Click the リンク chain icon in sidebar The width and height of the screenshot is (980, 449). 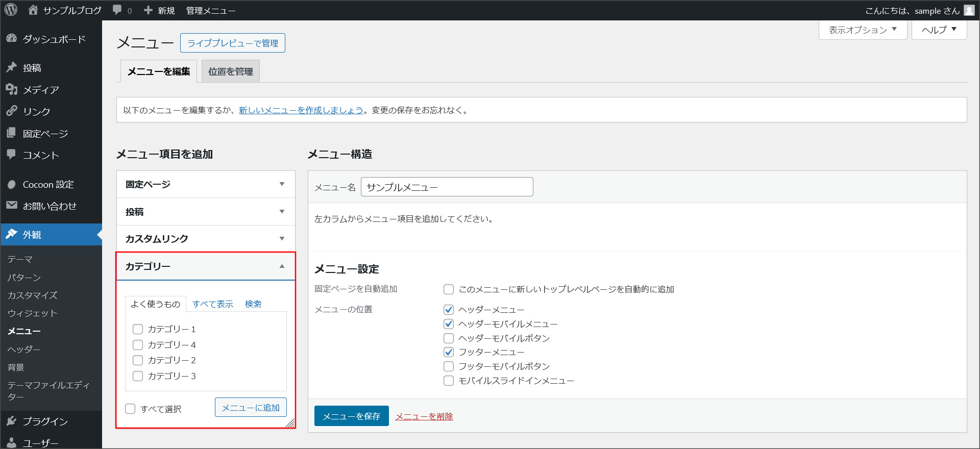pos(11,111)
